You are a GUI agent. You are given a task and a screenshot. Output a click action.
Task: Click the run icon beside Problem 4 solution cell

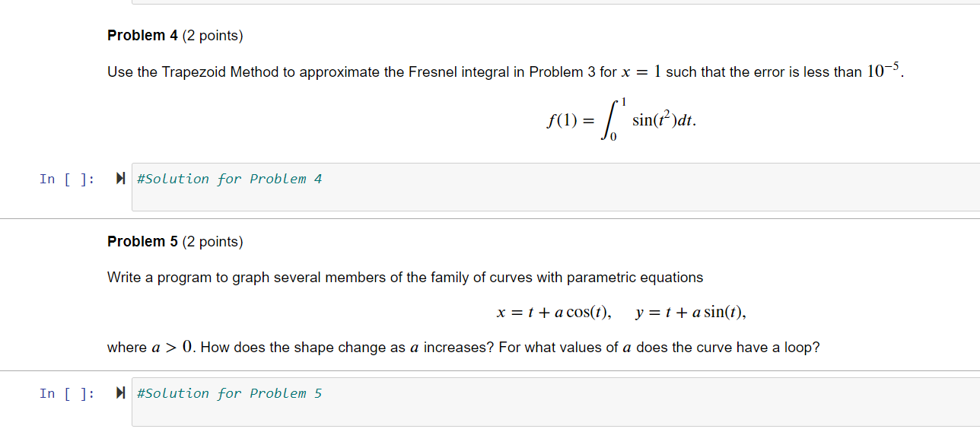tap(120, 178)
